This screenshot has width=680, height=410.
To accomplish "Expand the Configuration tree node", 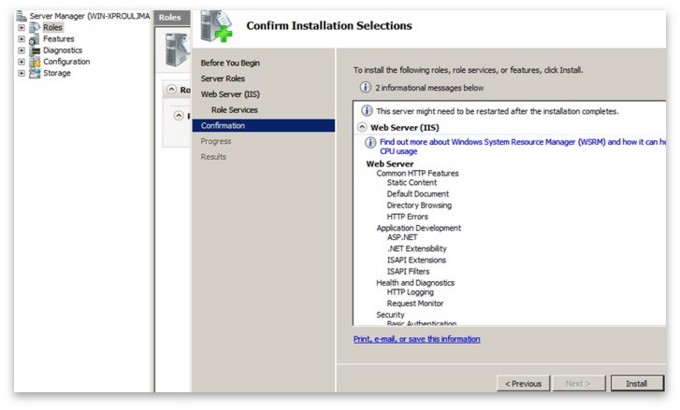I will 21,62.
